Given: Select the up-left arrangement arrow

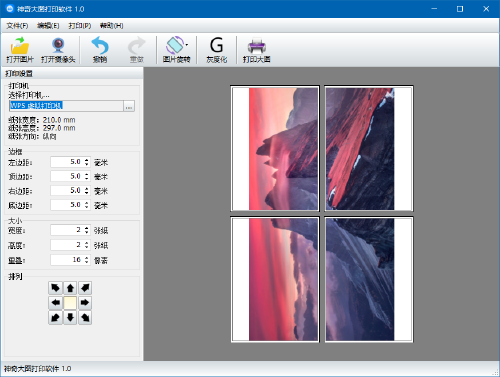Looking at the screenshot, I should 55,288.
